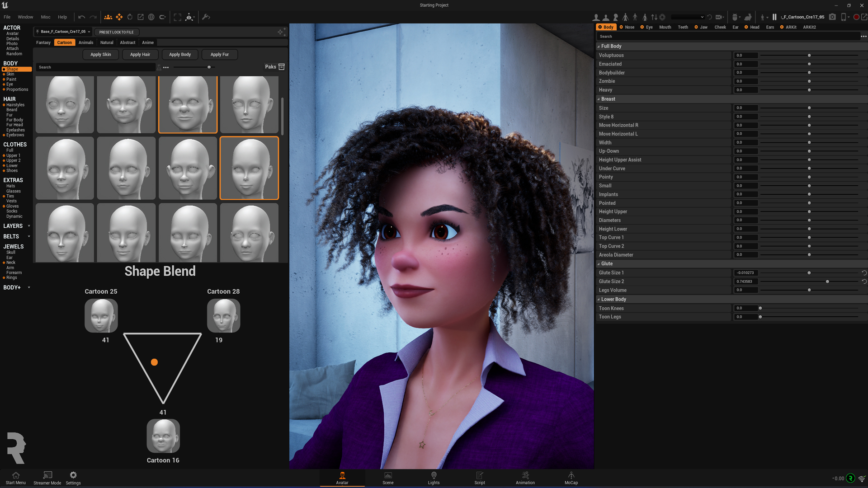Click the Voluptuous slider handle

pos(809,56)
